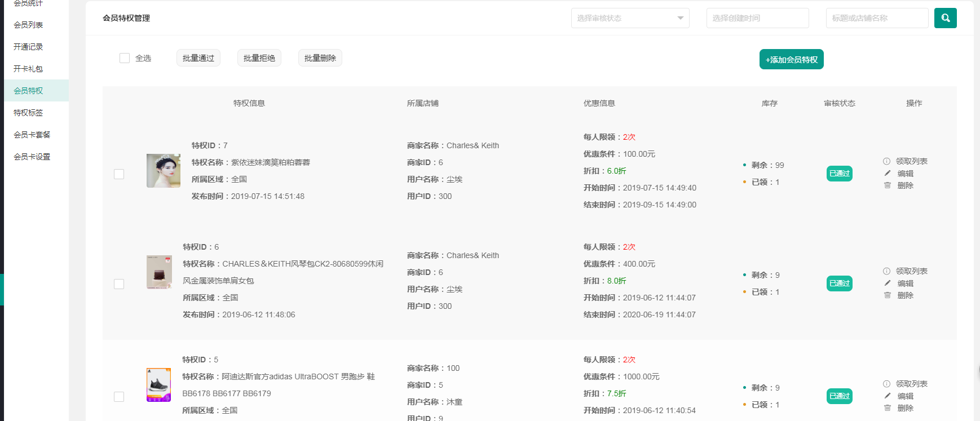Click the adidas shoe product thumbnail
The image size is (980, 421).
click(158, 385)
